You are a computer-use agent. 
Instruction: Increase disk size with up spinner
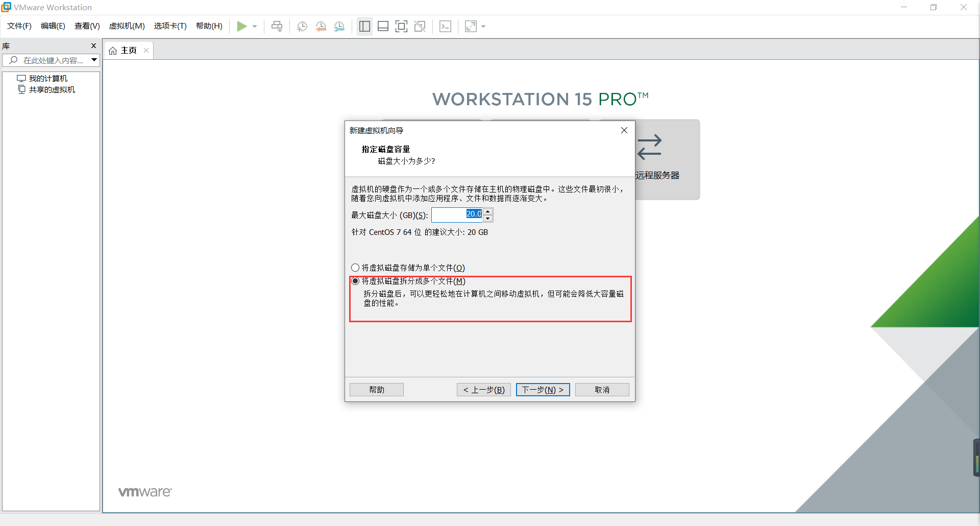[488, 211]
